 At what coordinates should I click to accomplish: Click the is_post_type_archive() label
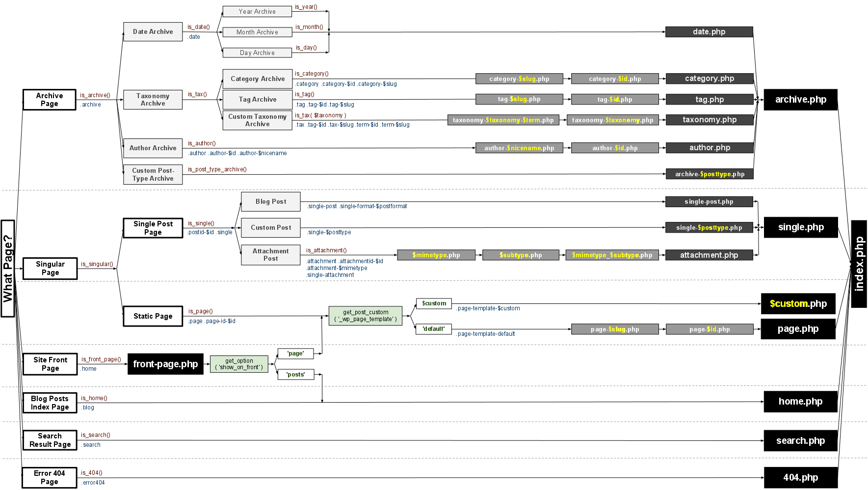[217, 169]
